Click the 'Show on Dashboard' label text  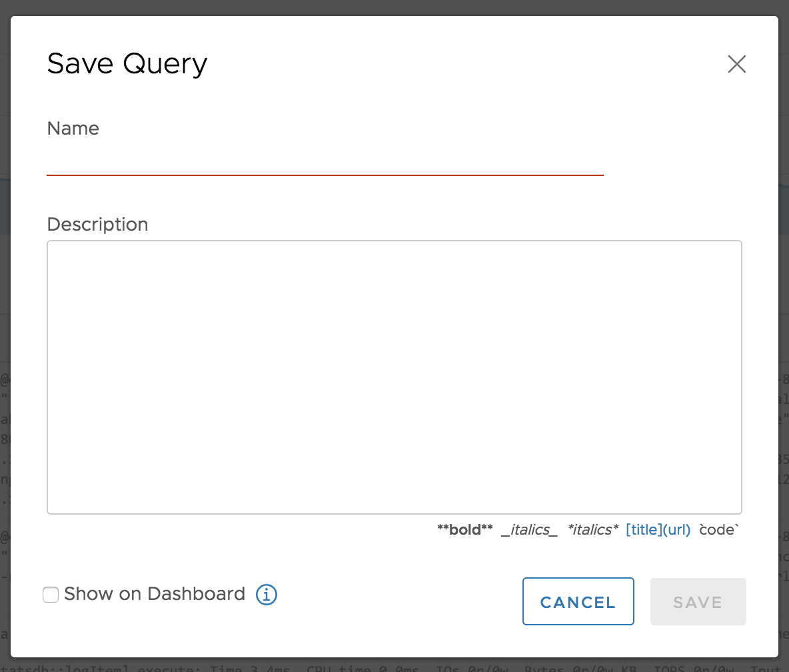pyautogui.click(x=155, y=594)
